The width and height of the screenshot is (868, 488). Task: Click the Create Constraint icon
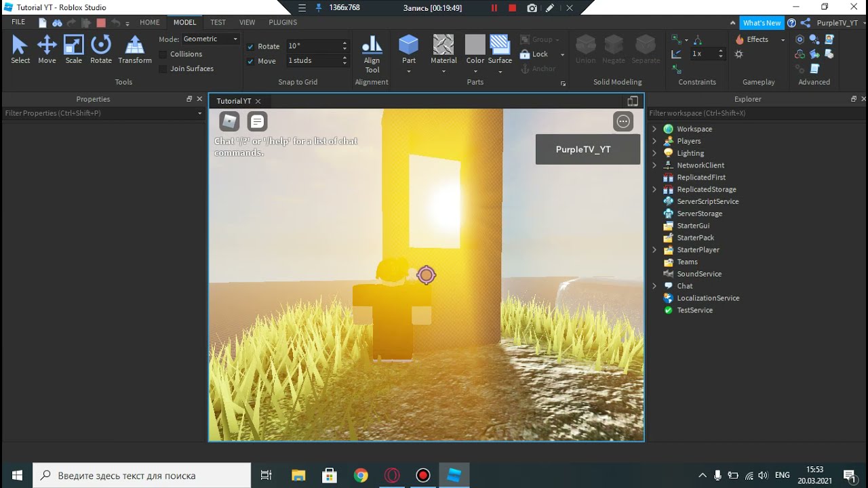coord(677,39)
